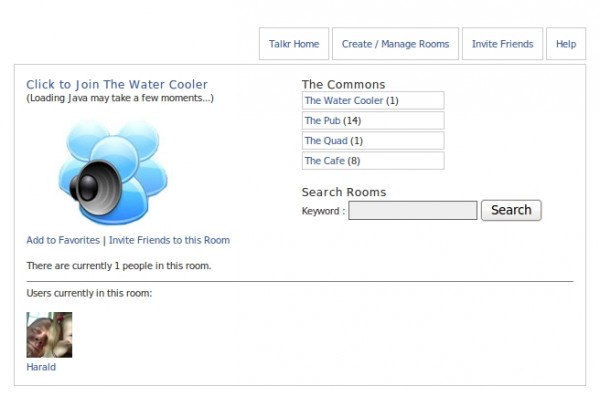Click the Search Rooms heading
The height and width of the screenshot is (396, 600).
(x=344, y=192)
